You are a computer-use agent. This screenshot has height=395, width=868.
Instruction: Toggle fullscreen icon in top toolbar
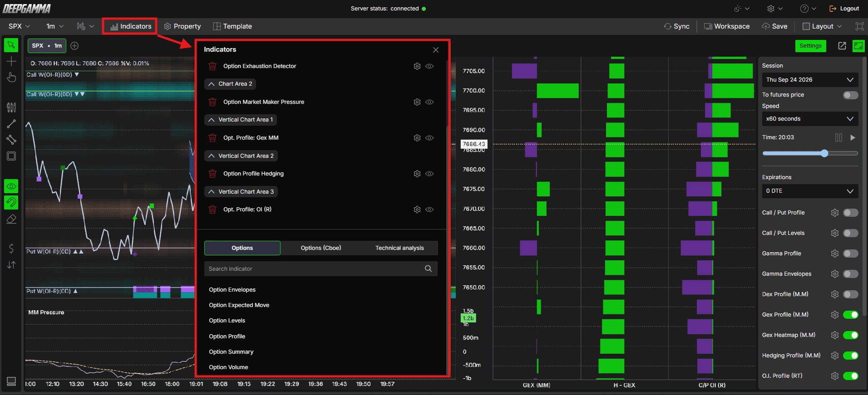tap(859, 26)
